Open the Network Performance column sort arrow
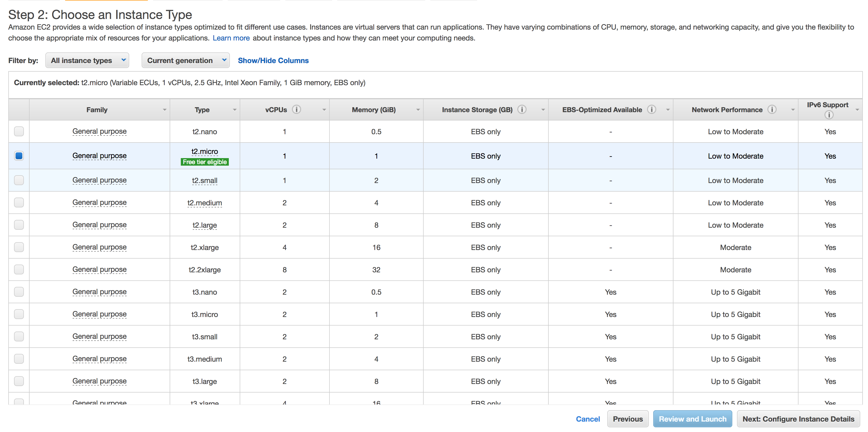 click(x=793, y=110)
